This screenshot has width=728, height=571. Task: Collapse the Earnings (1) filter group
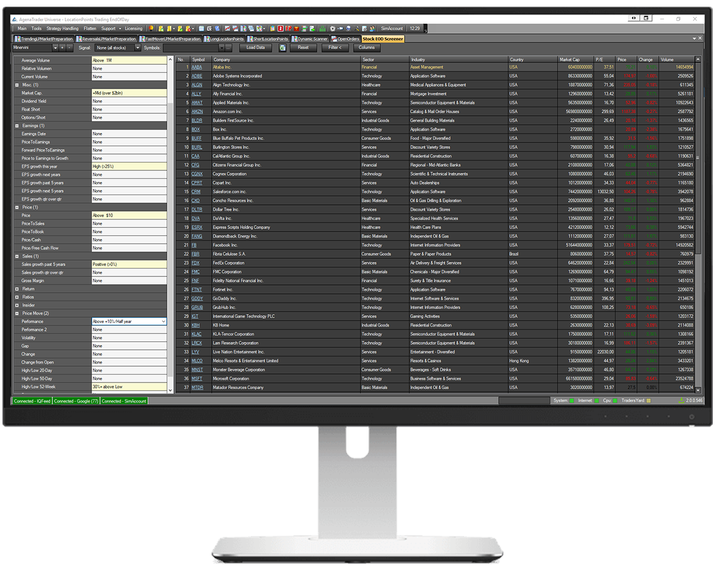[16, 126]
